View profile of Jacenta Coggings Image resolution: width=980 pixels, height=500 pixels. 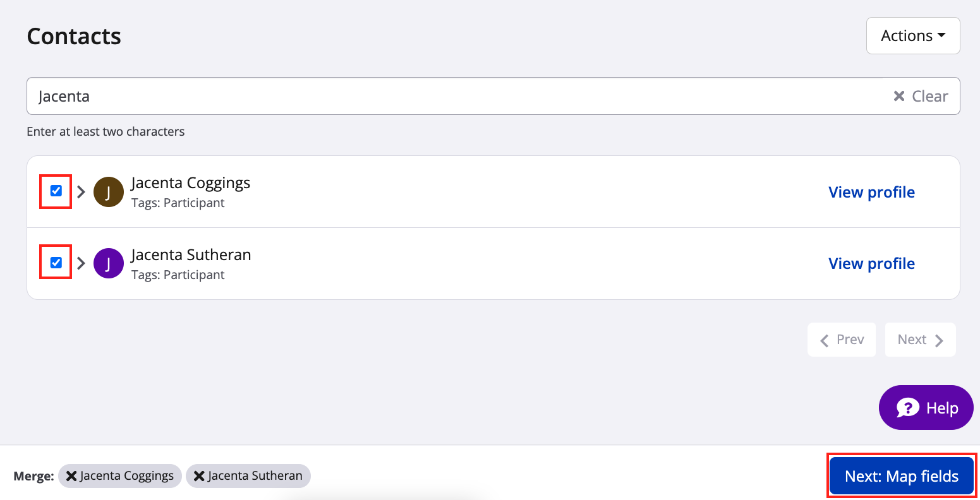tap(871, 192)
